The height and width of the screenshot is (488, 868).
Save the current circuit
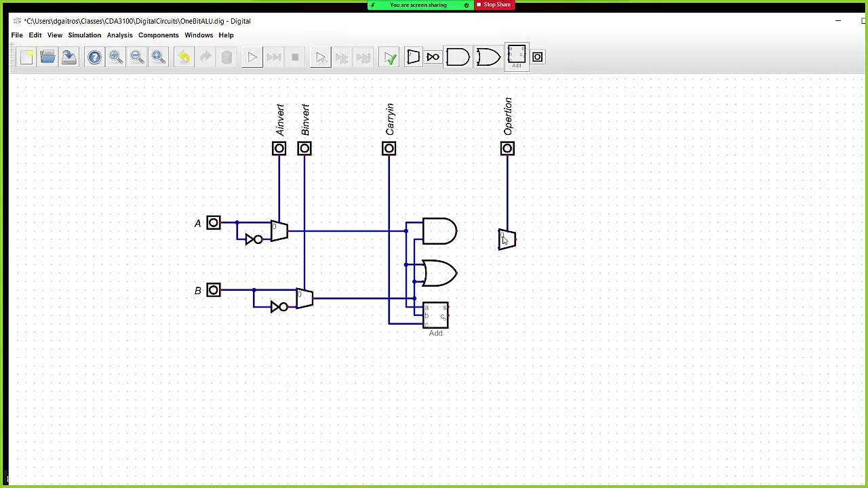click(x=68, y=58)
